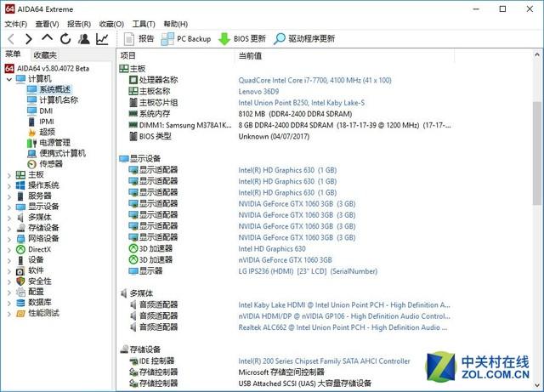Open the QuadCore Intel Core i7-7700 link
544x392 pixels.
pos(314,80)
